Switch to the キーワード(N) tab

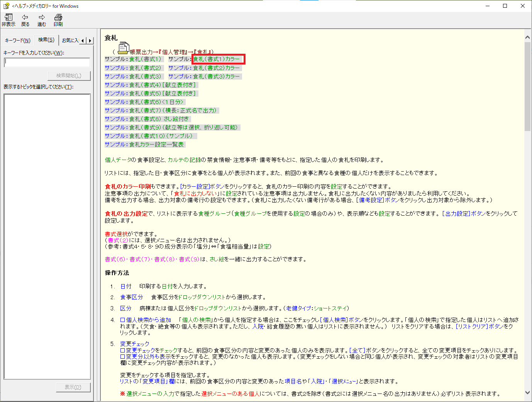(x=17, y=40)
